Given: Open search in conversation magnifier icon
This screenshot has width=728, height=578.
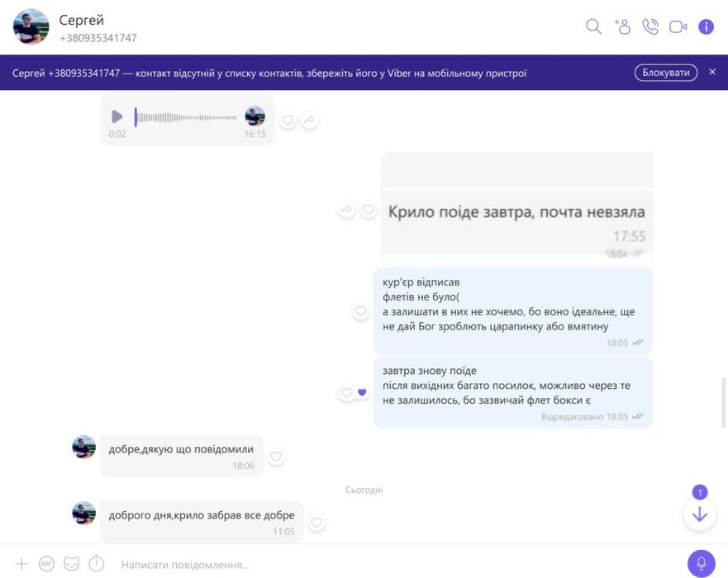Looking at the screenshot, I should click(593, 27).
